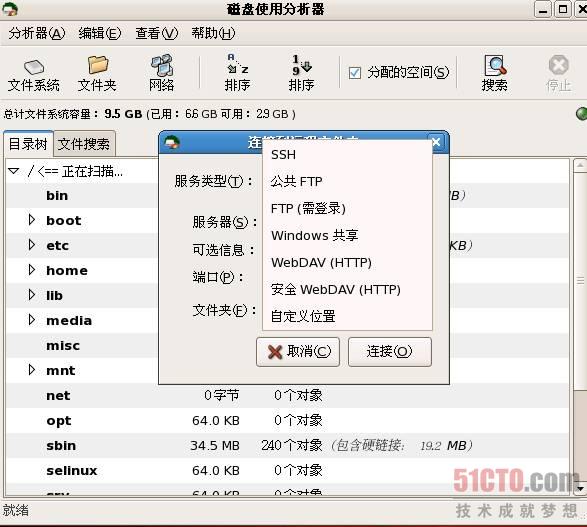Click the File System scan icon
Screen dimensions: 587x527
point(34,68)
